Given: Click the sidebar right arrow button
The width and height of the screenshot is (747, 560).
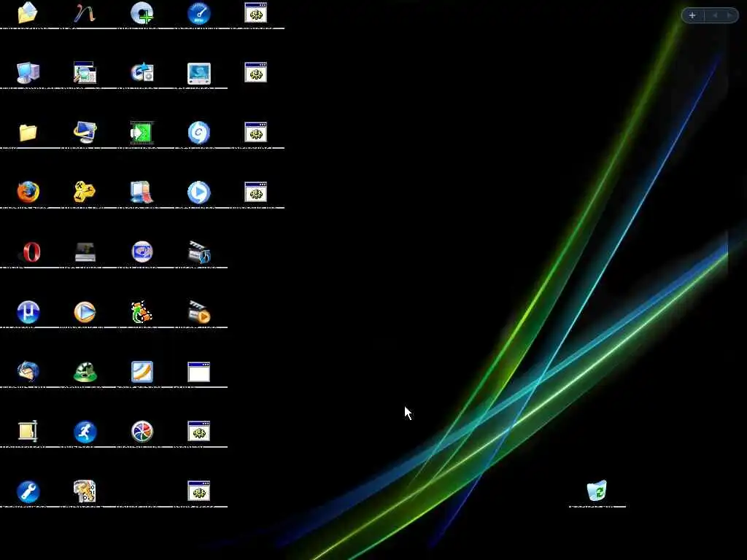Looking at the screenshot, I should click(729, 15).
